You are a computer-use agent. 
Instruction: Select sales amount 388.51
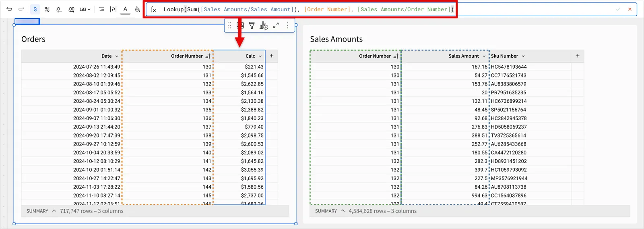(445, 135)
